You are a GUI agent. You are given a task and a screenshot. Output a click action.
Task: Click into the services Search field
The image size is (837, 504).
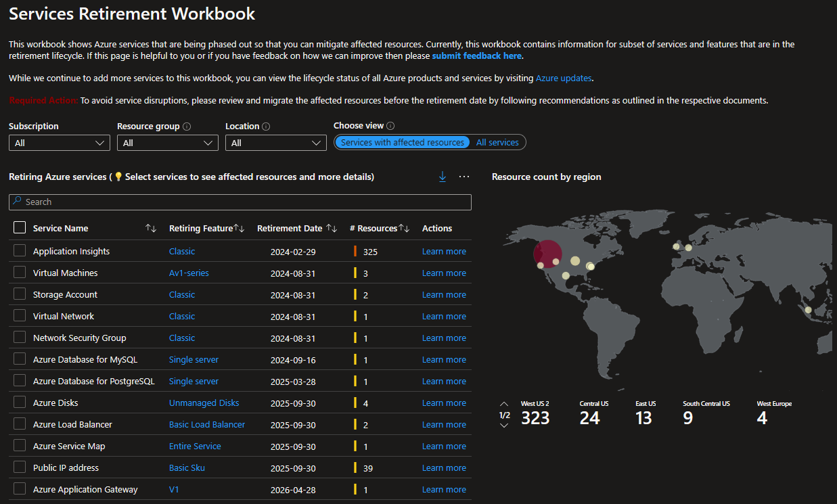click(x=240, y=202)
